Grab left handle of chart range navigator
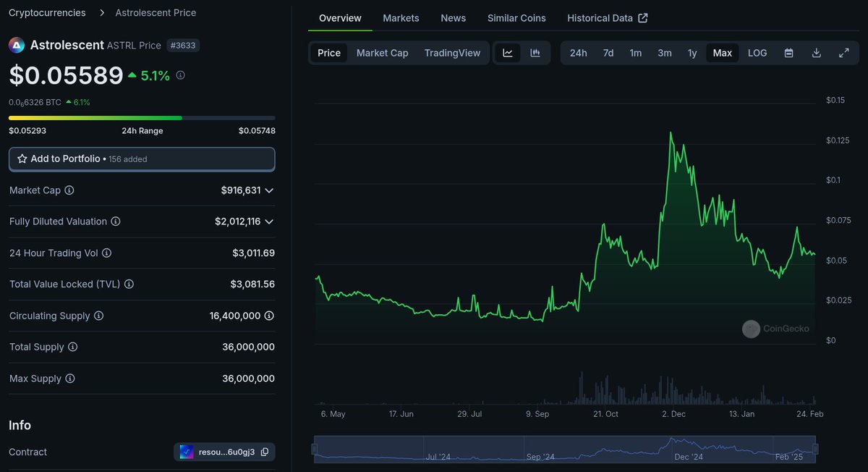Viewport: 868px width, 472px height. [314, 449]
